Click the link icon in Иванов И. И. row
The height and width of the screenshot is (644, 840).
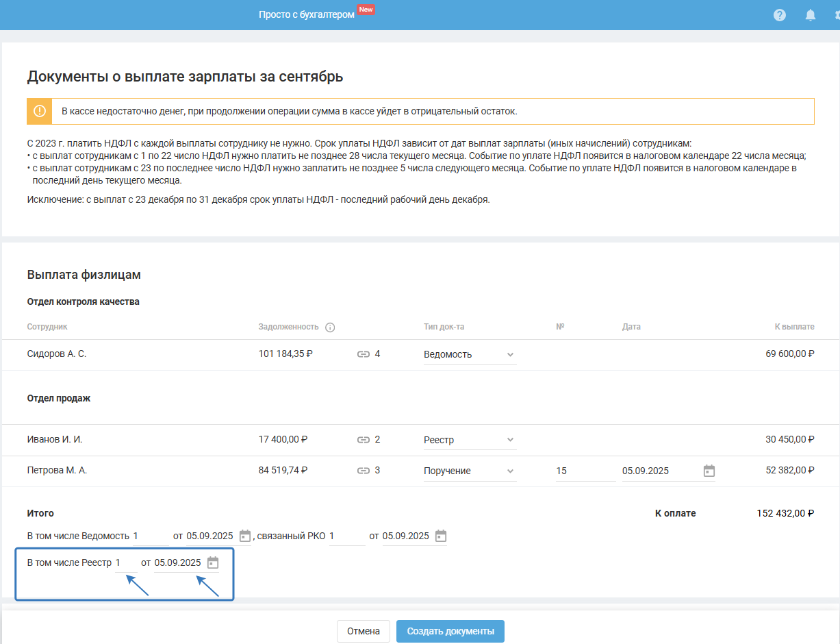pos(364,440)
